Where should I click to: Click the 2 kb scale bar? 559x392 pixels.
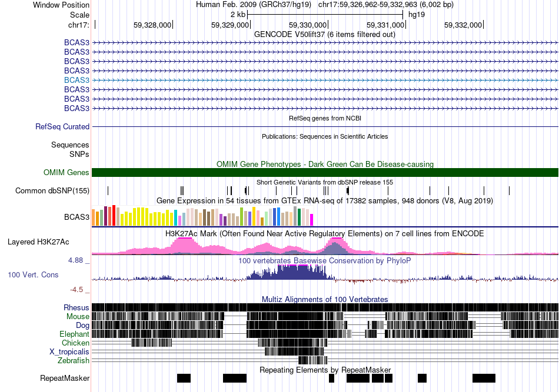click(325, 15)
